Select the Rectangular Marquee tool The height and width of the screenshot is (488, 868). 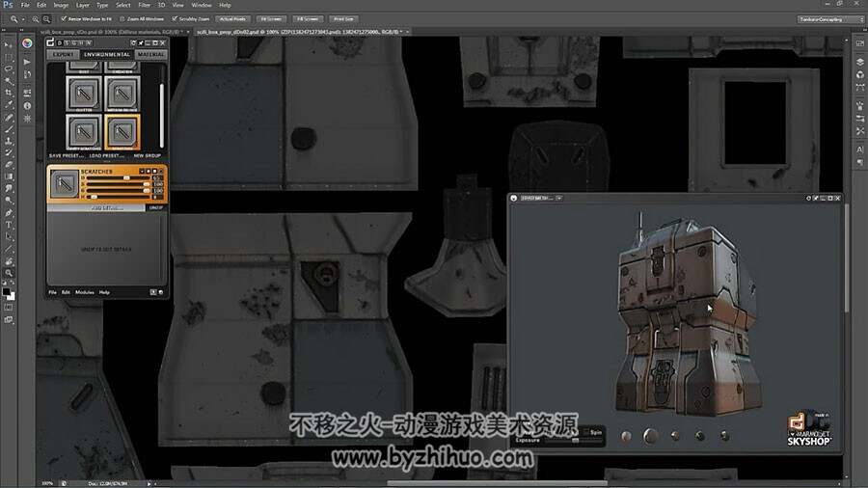9,57
